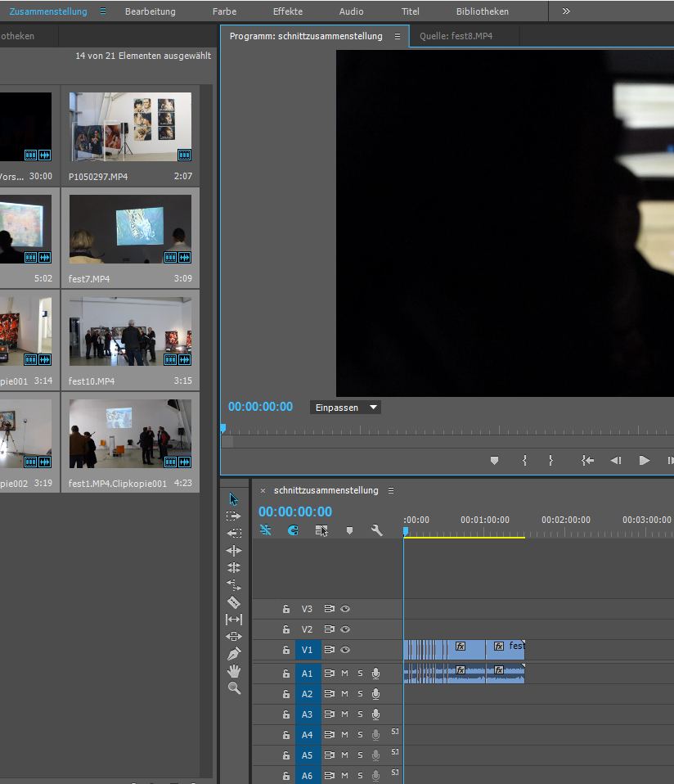Switch to the Titel workspace
This screenshot has height=784, width=674.
(411, 11)
